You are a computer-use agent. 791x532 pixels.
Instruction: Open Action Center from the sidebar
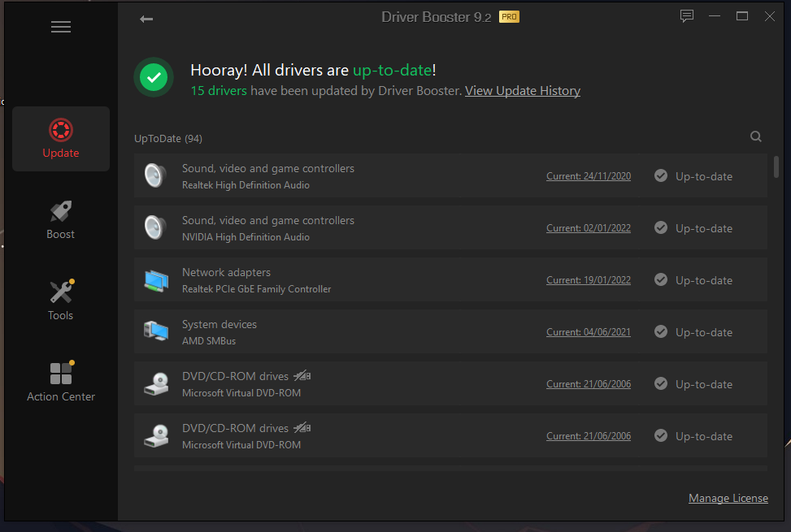(x=60, y=372)
